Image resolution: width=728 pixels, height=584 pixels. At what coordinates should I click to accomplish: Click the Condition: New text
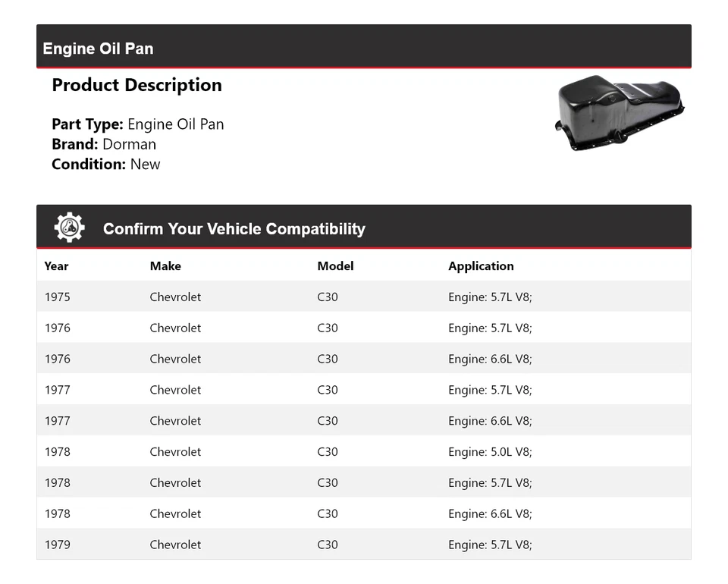(106, 165)
